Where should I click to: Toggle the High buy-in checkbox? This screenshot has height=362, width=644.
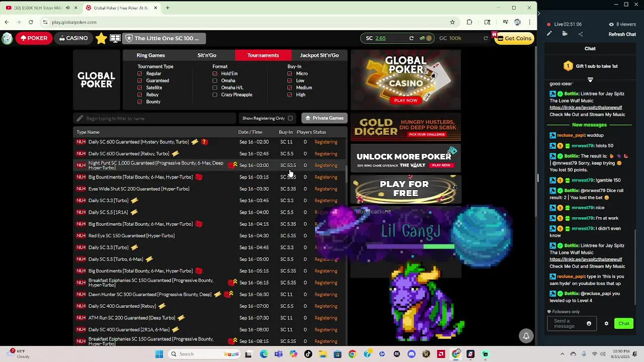pyautogui.click(x=289, y=95)
